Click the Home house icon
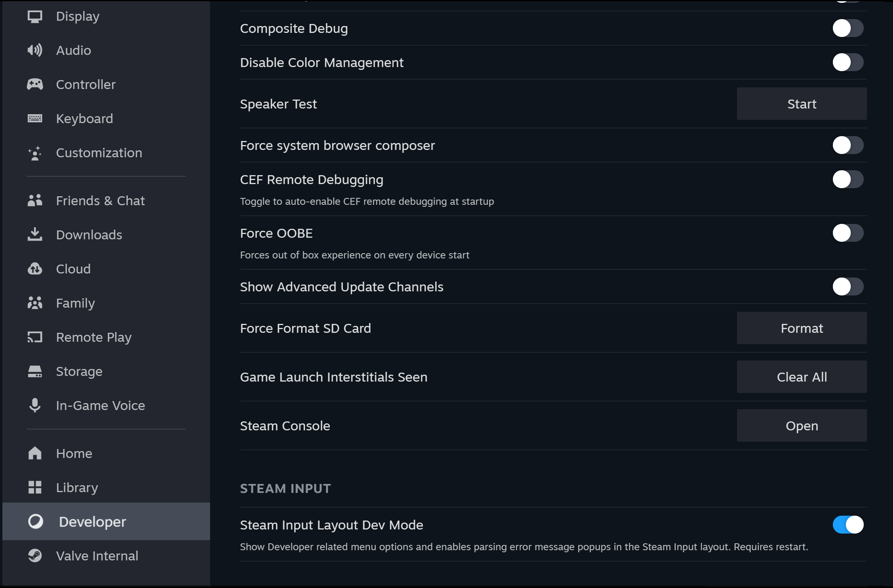Image resolution: width=893 pixels, height=588 pixels. (35, 453)
